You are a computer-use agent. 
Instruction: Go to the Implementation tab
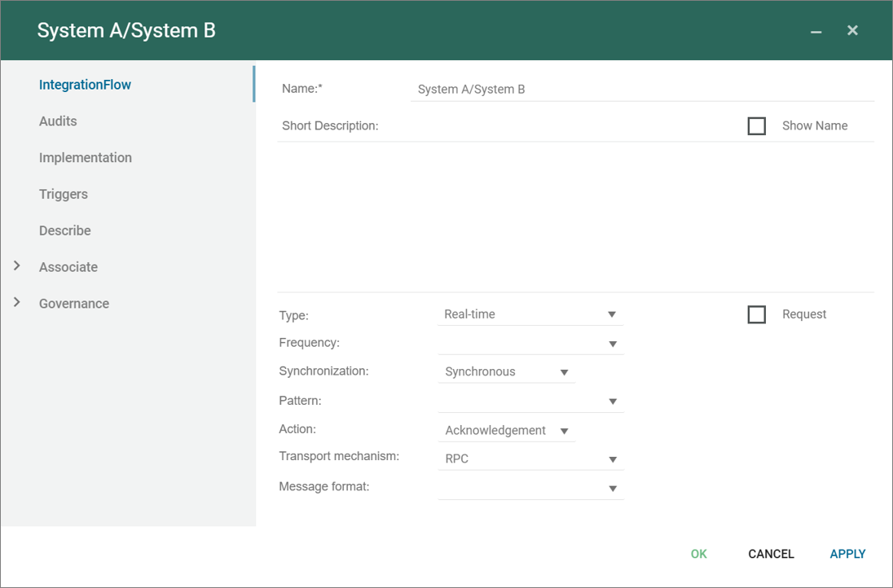(x=86, y=158)
